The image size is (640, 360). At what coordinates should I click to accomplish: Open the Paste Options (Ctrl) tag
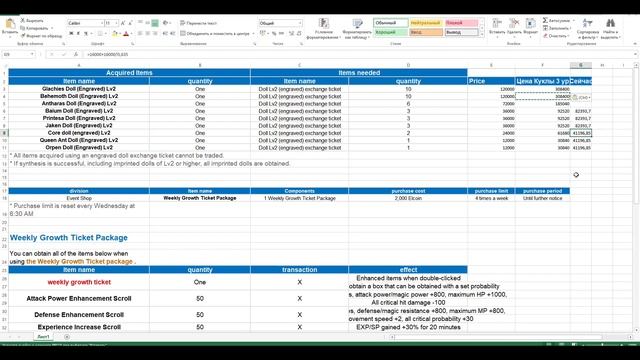click(581, 98)
